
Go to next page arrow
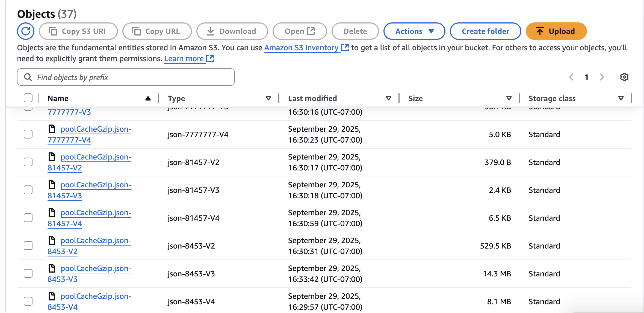602,77
